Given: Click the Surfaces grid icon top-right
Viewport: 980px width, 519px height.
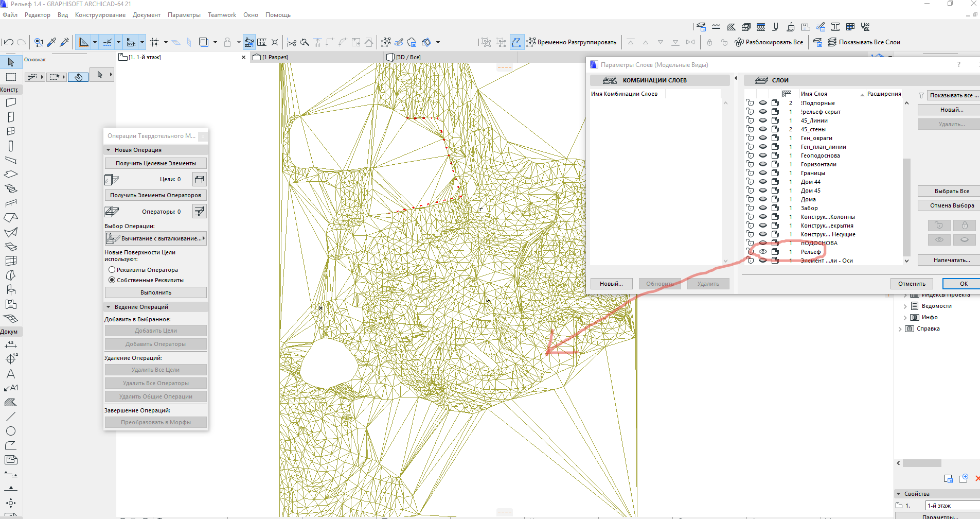Looking at the screenshot, I should point(850,27).
